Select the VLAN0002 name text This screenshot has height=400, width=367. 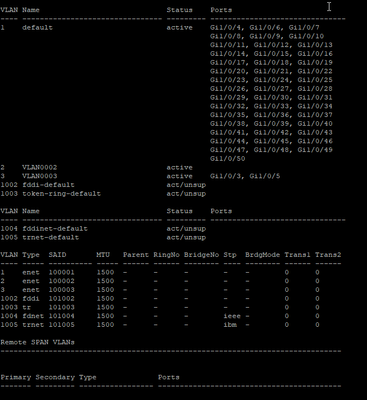tap(40, 167)
